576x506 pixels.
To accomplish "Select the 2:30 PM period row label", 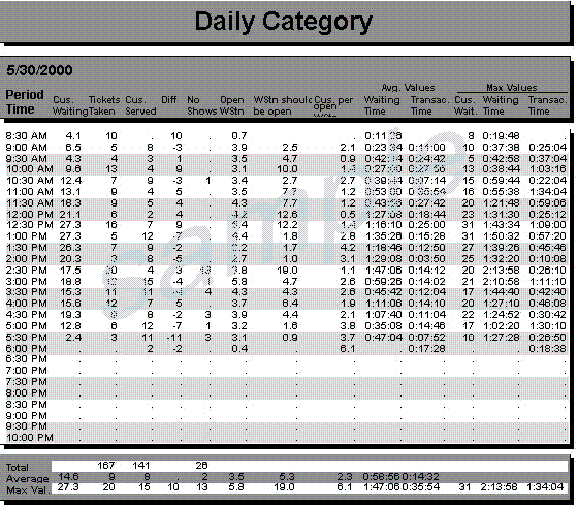I will (26, 270).
